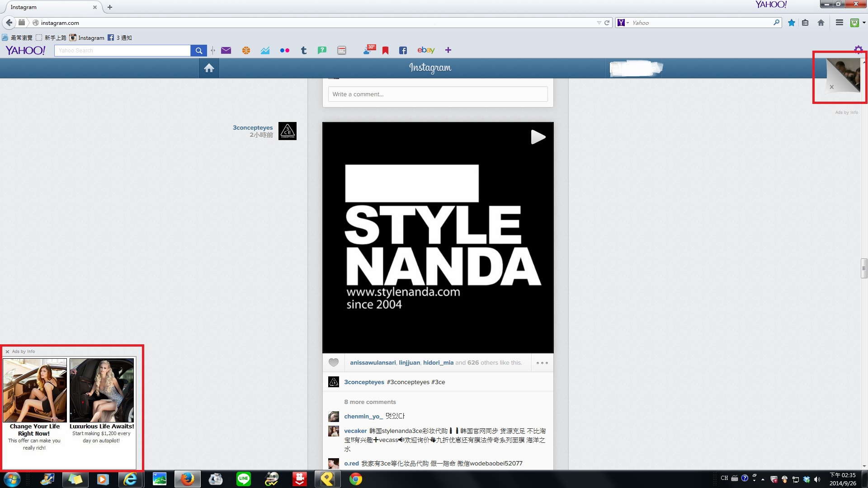The width and height of the screenshot is (868, 488).
Task: Click the Instagram logo in header
Action: [430, 68]
